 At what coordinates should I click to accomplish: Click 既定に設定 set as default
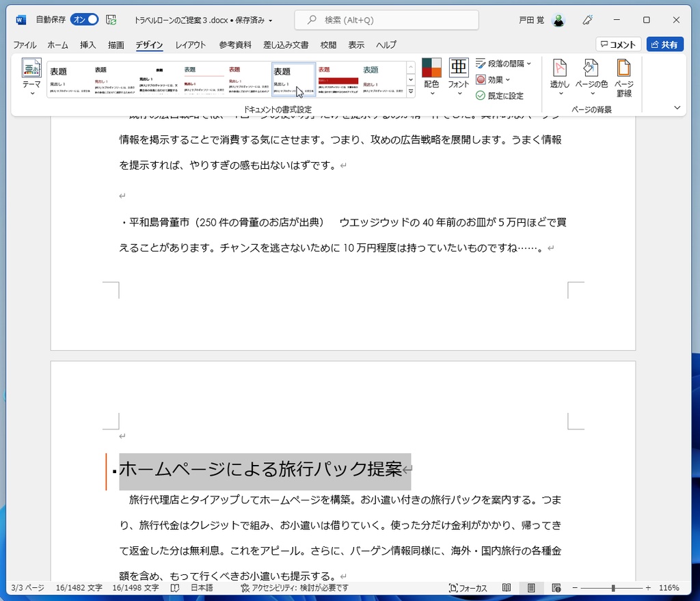[x=500, y=96]
